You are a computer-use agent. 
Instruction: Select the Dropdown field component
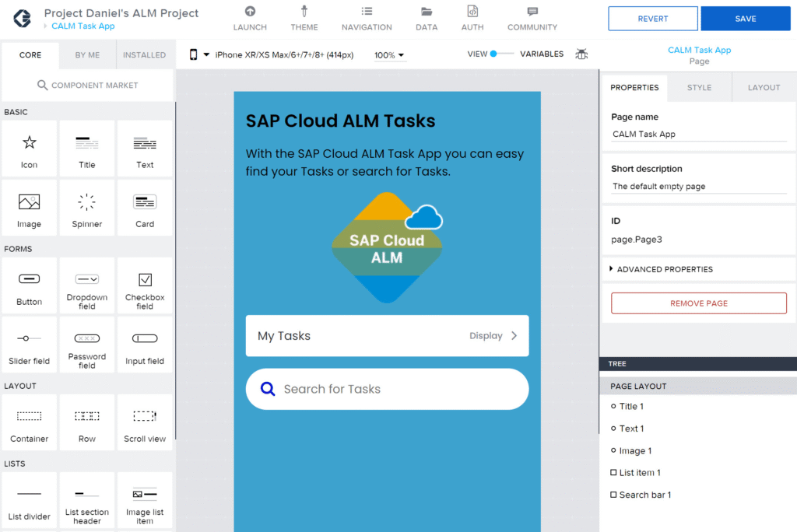(87, 286)
